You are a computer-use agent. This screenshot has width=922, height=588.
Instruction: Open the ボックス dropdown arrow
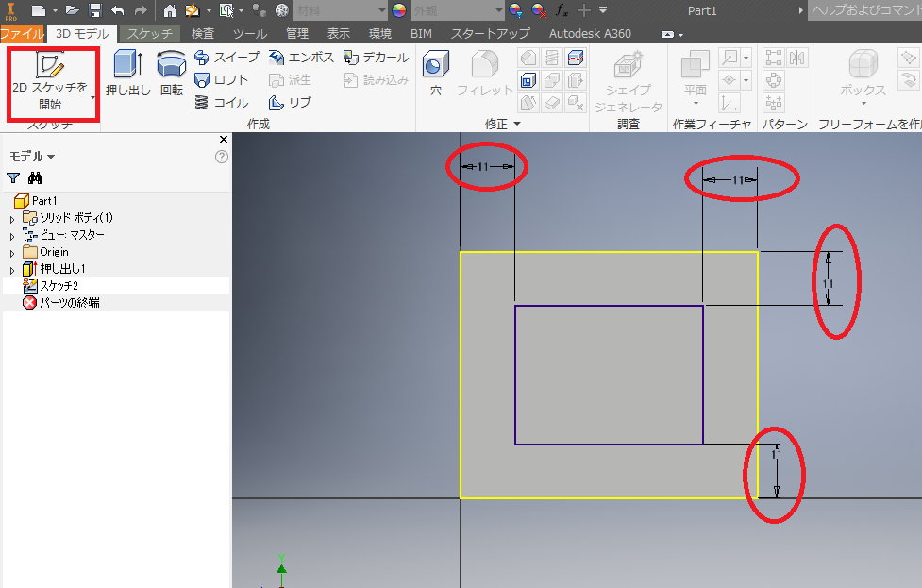863,104
